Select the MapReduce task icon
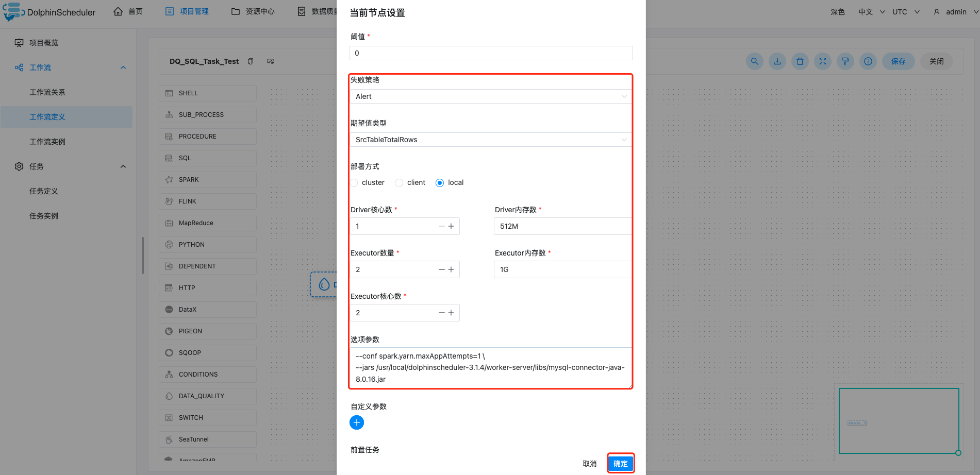This screenshot has width=980, height=475. 169,223
